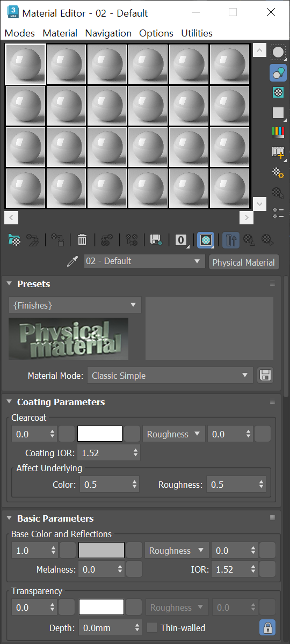Toggle the checkered sample Background button
This screenshot has height=644, width=290.
(x=278, y=92)
